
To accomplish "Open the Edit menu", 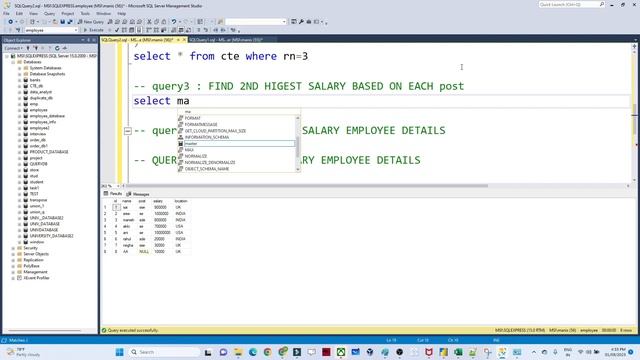I will [x=19, y=13].
